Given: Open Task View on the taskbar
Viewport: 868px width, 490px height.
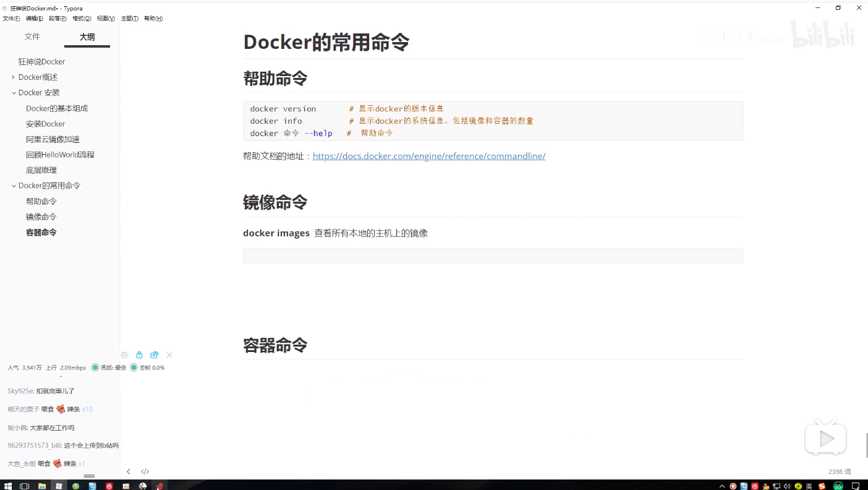Looking at the screenshot, I should click(24, 486).
